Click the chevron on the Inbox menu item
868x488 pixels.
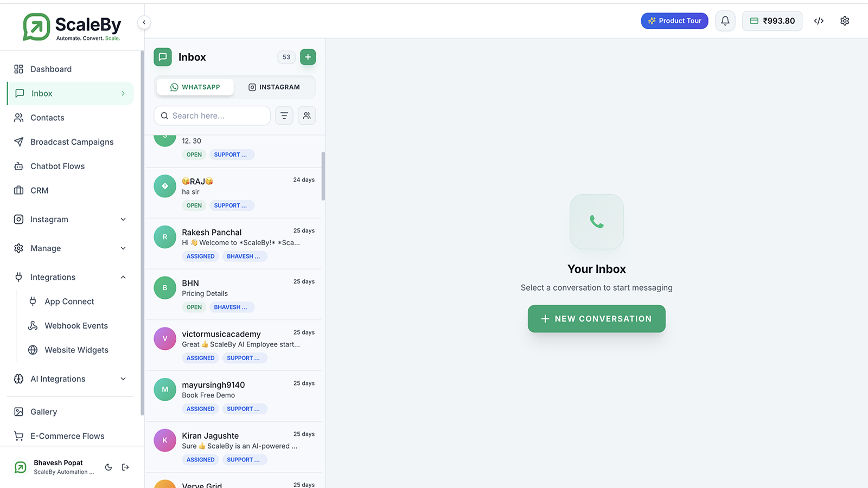coord(123,93)
